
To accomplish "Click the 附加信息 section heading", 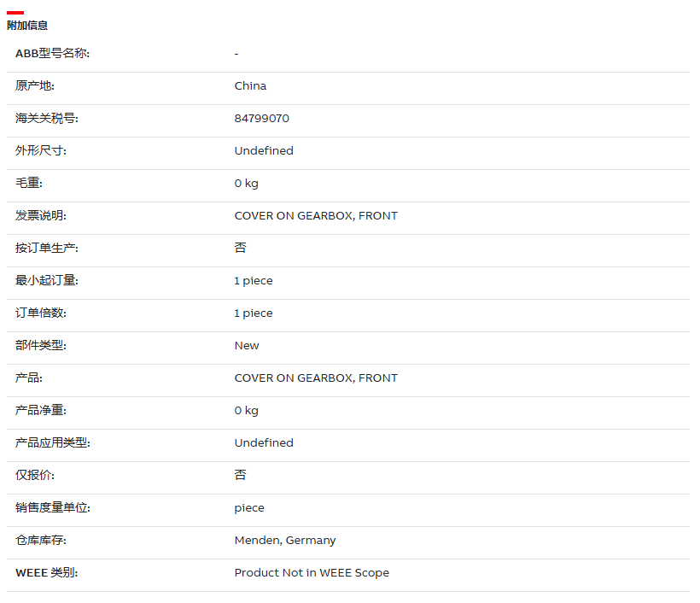I will click(27, 26).
